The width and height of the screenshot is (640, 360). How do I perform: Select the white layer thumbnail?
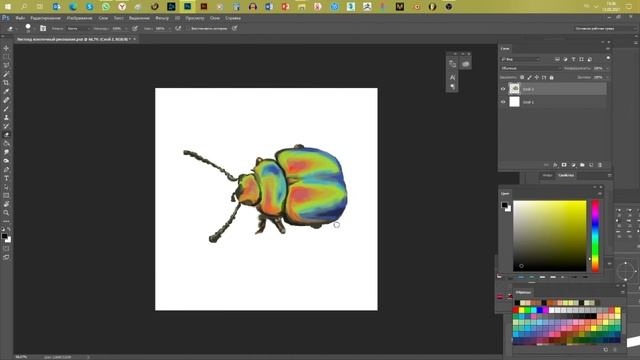514,102
